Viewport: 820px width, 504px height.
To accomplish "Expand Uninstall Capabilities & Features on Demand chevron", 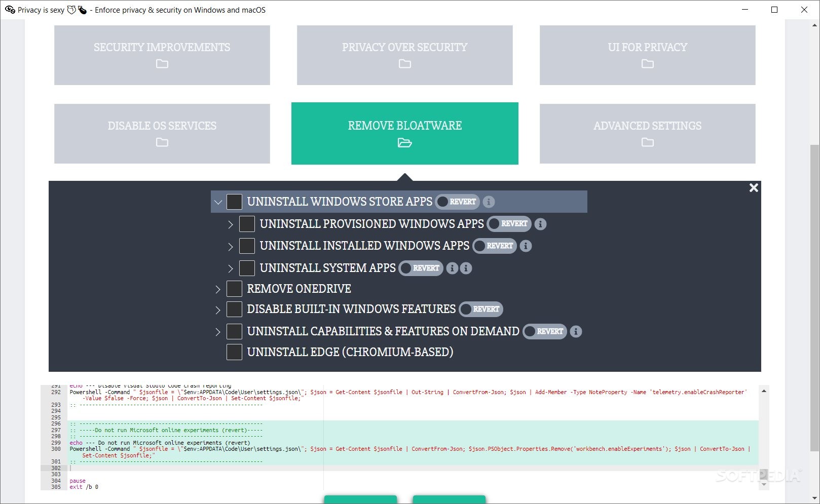I will point(218,332).
